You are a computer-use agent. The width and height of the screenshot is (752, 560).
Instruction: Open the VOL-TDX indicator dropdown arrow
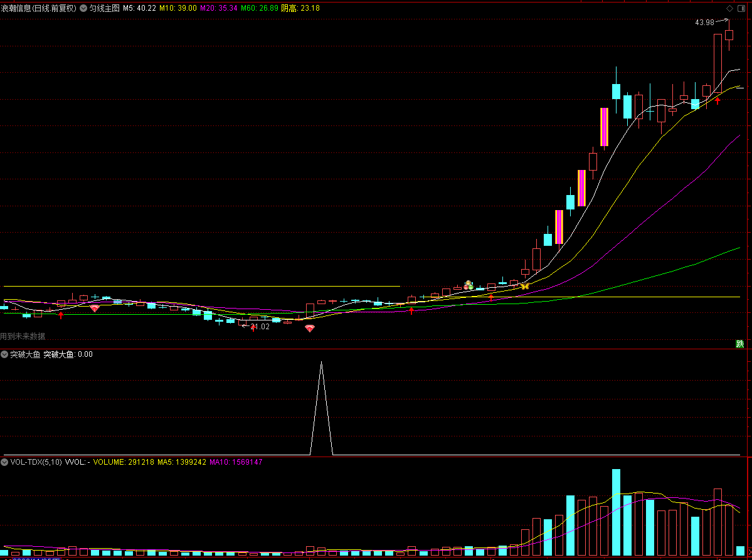coord(4,462)
